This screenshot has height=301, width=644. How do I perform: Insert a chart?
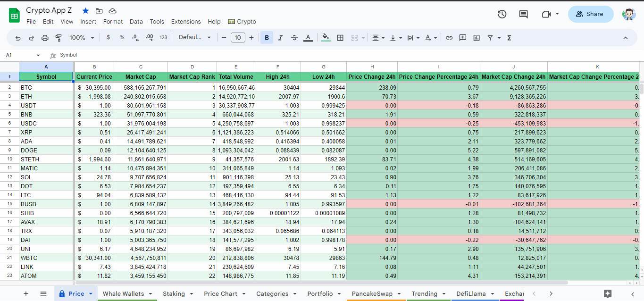[x=477, y=38]
